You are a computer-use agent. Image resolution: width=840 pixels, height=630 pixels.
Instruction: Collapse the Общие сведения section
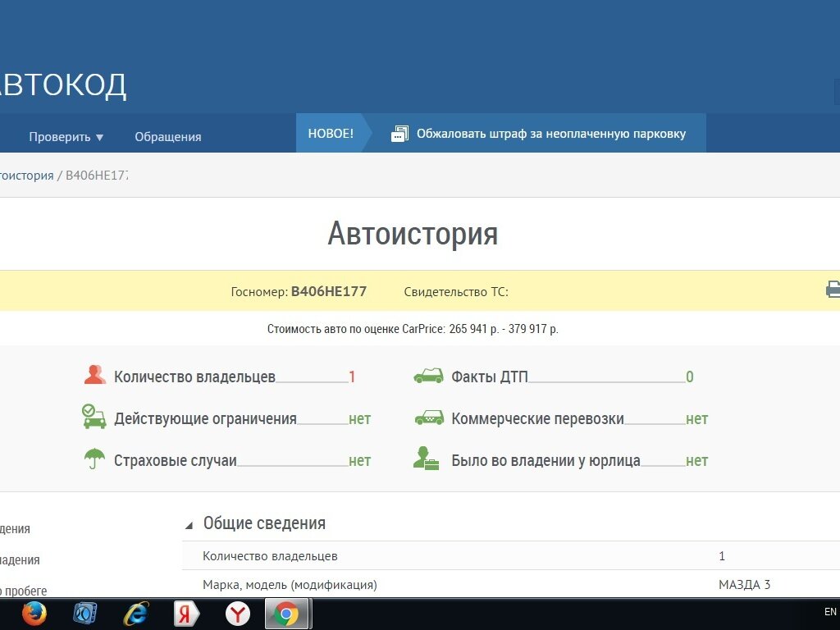tap(189, 524)
